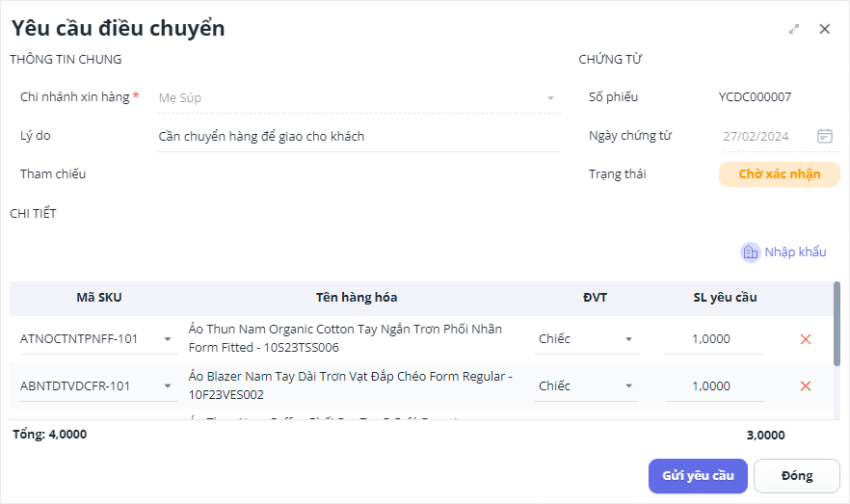Expand ĐVT dropdown in first row
Viewport: 850px width, 504px height.
(x=629, y=339)
